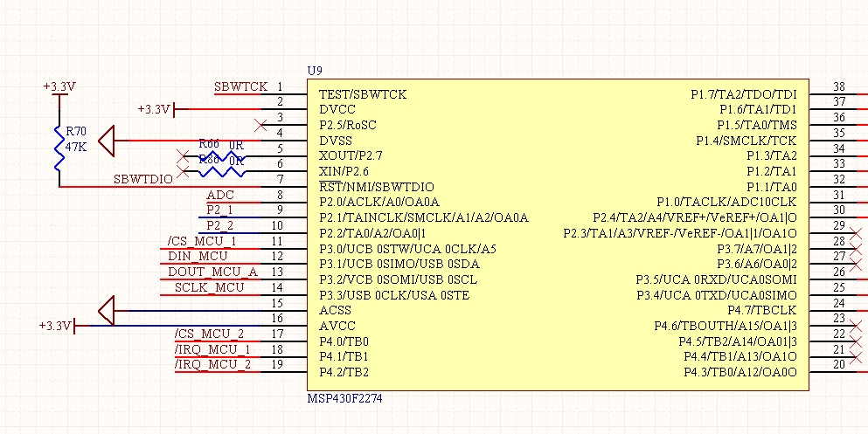
Task: Click the P1.7/TA2/TDO/TDI pin name
Action: [744, 94]
